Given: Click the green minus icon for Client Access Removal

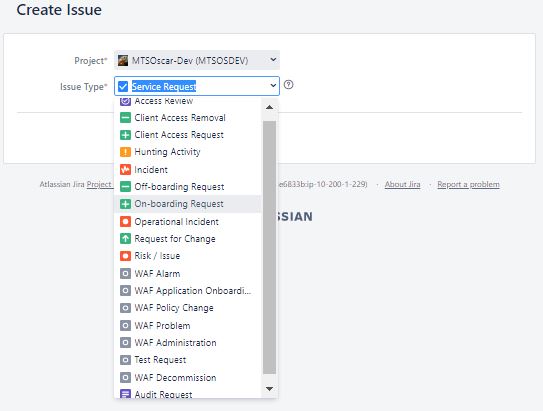Looking at the screenshot, I should pos(125,118).
